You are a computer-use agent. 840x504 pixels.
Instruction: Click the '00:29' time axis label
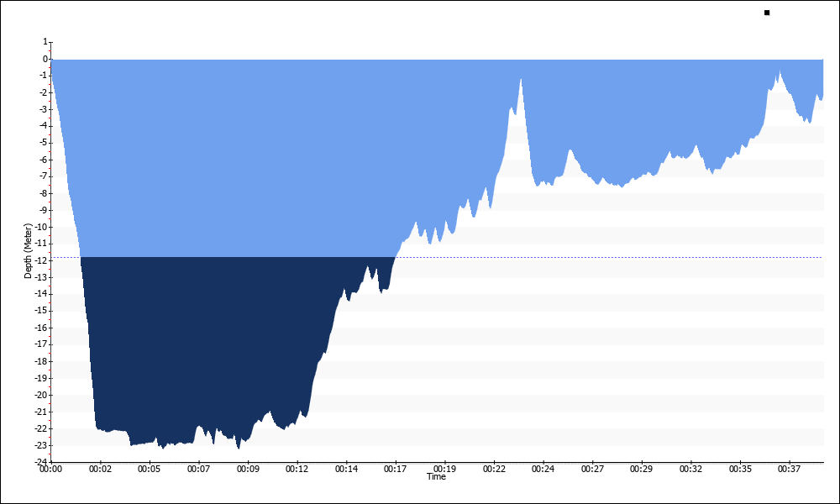(641, 470)
